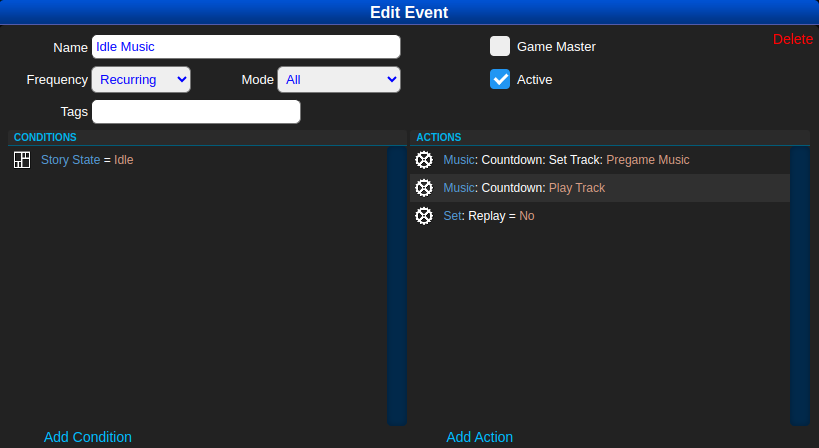Click the gear icon beside Set Replay action
Screen dimensions: 819x448
424,216
